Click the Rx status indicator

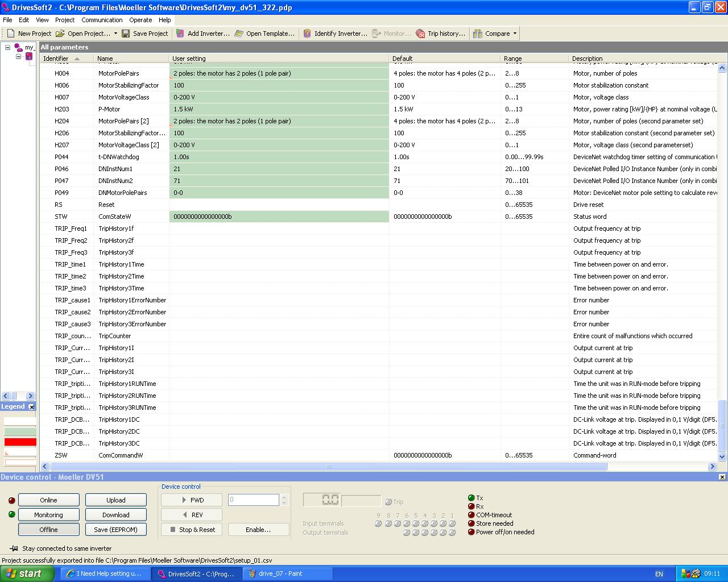coord(471,506)
